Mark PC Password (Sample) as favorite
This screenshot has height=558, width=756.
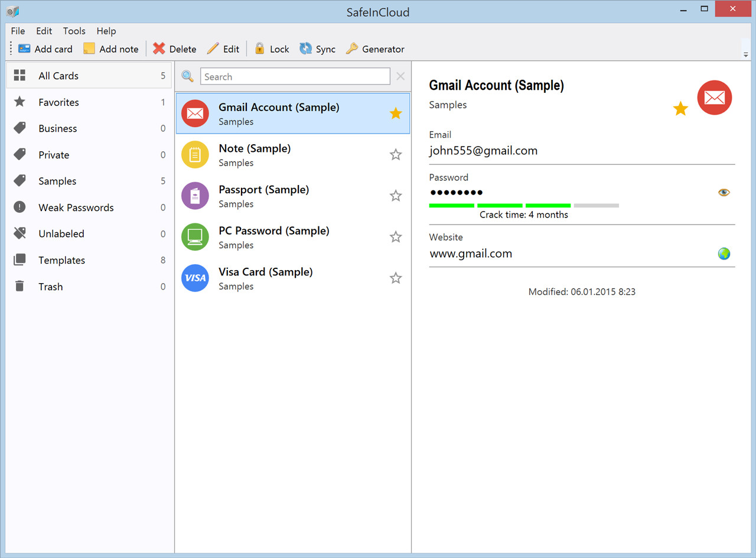396,237
